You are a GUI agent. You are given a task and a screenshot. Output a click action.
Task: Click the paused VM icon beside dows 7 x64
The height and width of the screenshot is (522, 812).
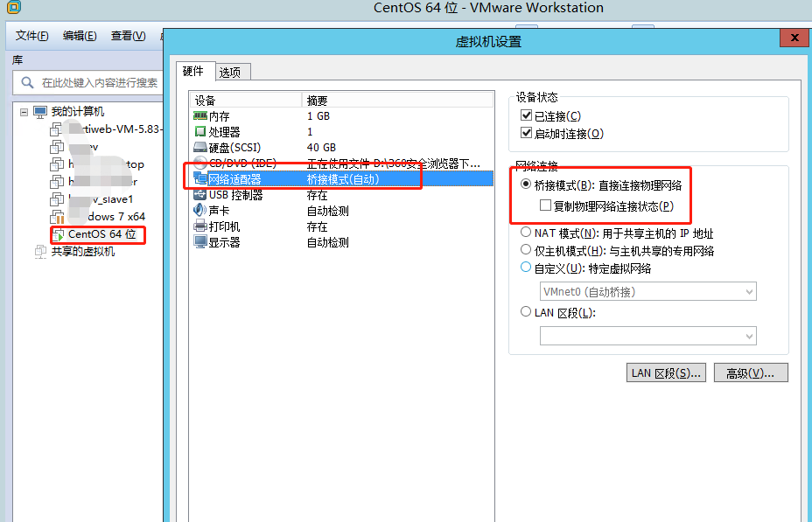tap(57, 217)
